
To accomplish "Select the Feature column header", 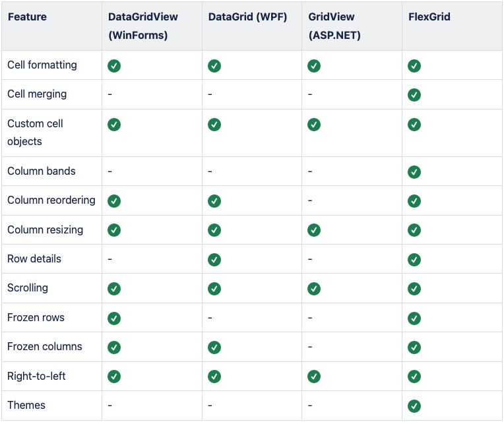I will pyautogui.click(x=27, y=17).
